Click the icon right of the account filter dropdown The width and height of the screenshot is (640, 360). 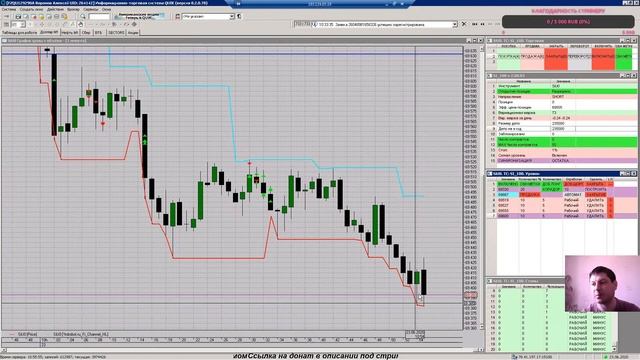(239, 16)
